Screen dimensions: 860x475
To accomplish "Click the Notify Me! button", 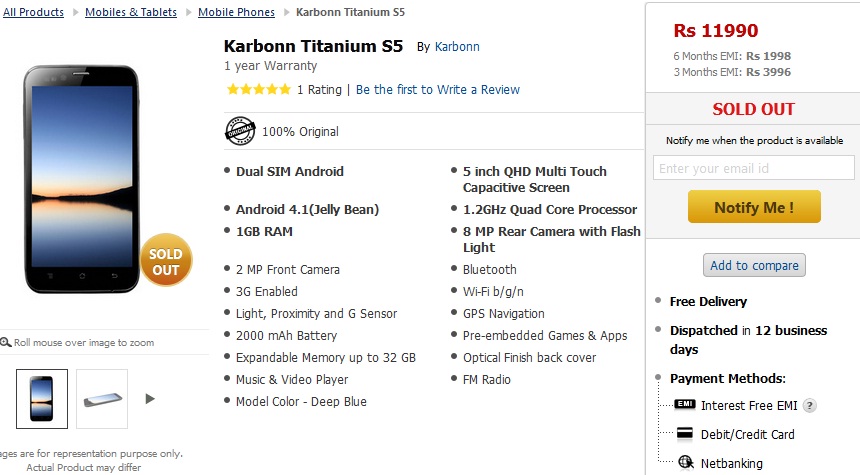I will 754,207.
